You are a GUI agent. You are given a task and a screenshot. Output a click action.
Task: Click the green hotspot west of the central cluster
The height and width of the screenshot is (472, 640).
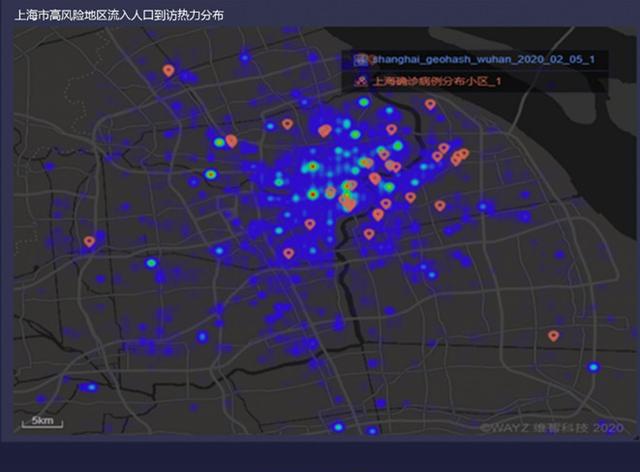211,175
